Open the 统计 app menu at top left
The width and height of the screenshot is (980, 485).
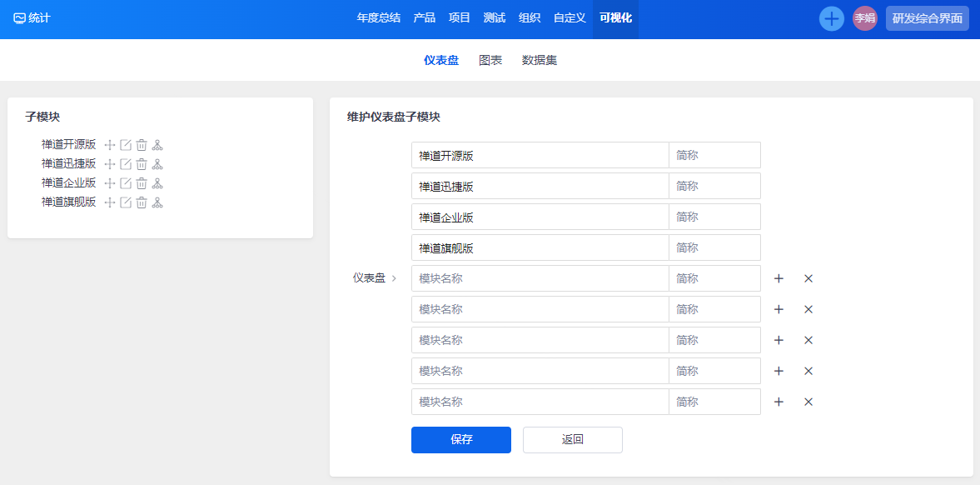32,17
